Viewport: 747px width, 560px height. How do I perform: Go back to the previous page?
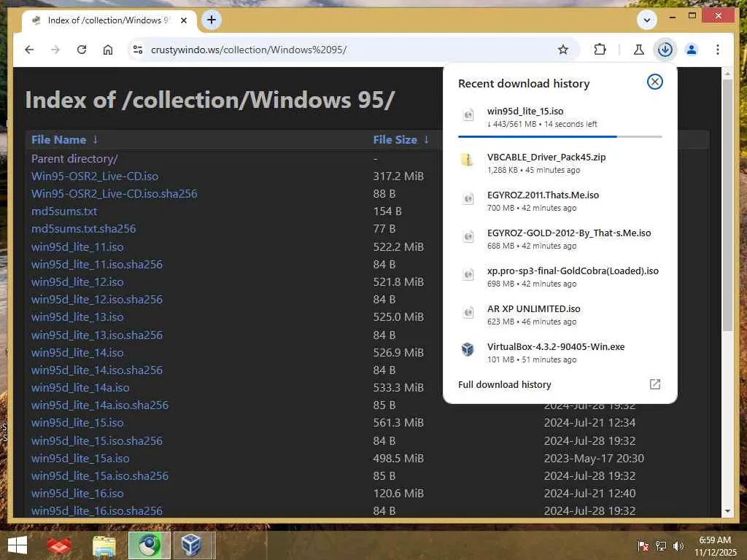(x=29, y=50)
